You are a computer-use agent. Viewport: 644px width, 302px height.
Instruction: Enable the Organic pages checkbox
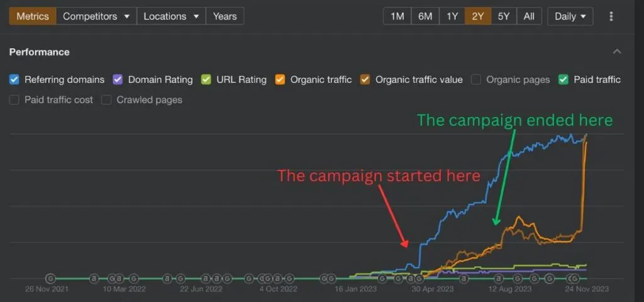point(476,80)
